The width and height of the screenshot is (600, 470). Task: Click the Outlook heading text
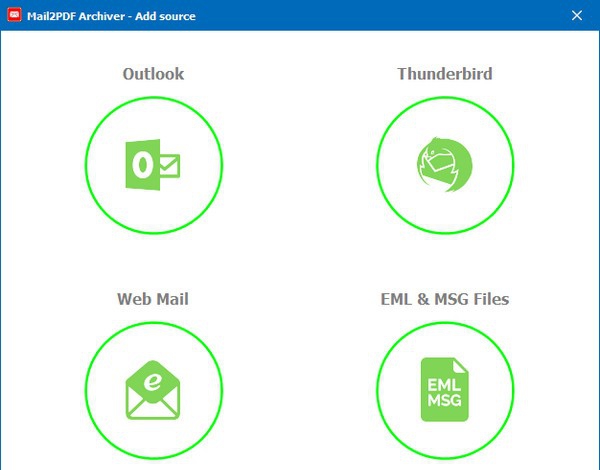(x=153, y=74)
